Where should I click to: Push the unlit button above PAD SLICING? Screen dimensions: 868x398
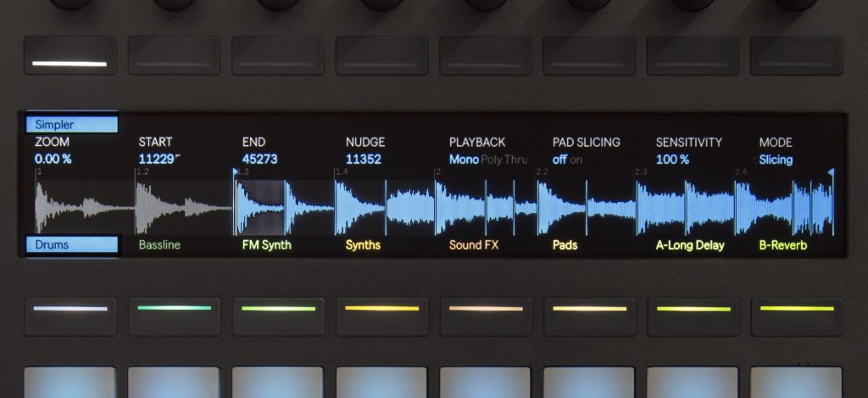pos(589,55)
